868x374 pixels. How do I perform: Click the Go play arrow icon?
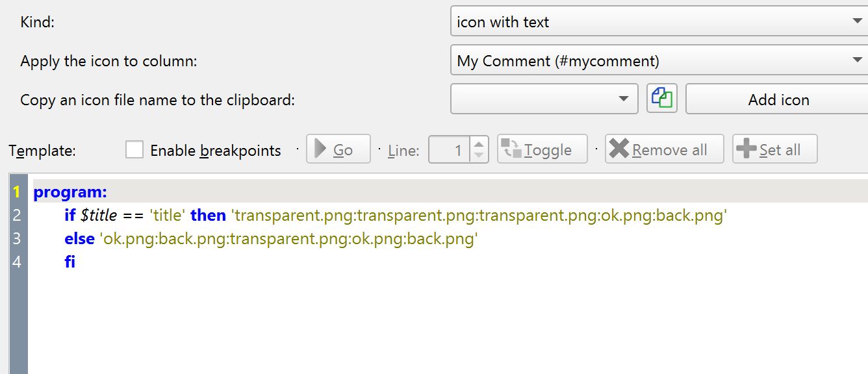[320, 149]
